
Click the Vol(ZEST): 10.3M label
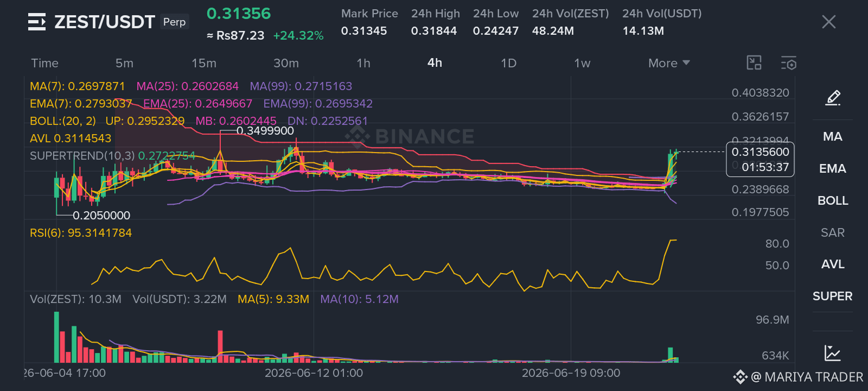(75, 299)
